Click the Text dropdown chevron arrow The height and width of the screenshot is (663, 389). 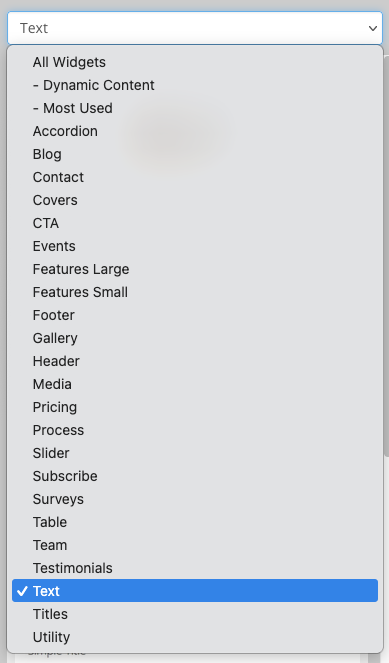coord(373,28)
